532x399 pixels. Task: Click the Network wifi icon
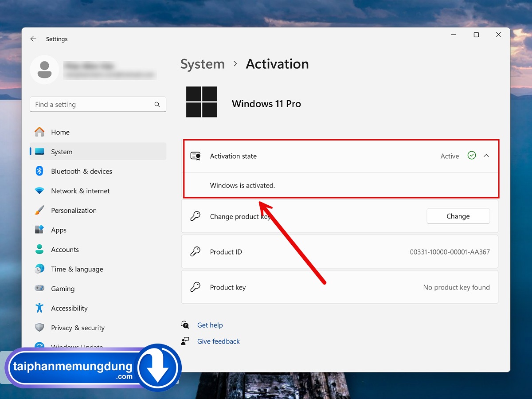pos(39,191)
